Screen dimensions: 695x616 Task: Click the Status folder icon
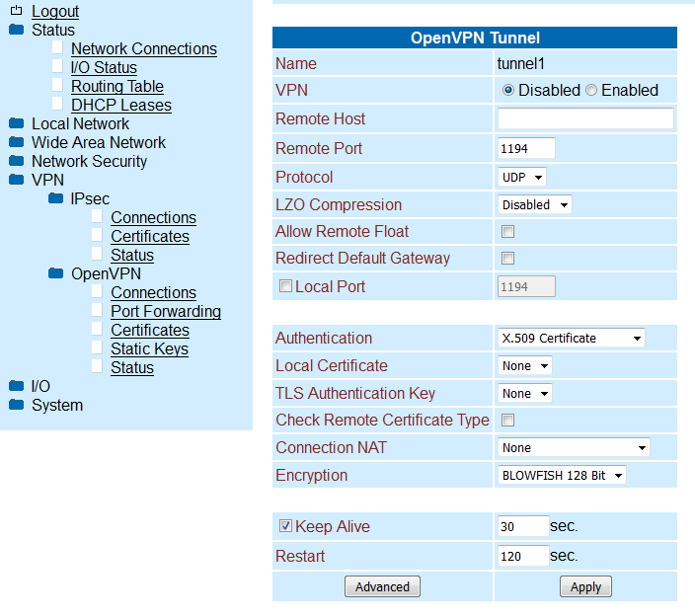pos(17,30)
